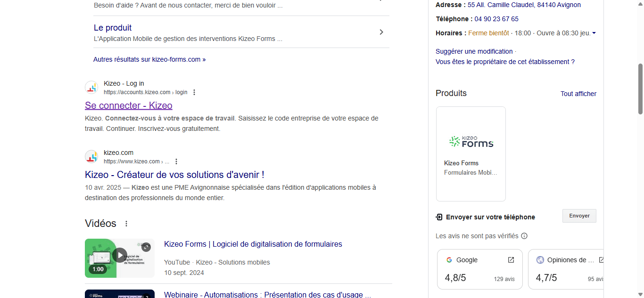Open "Kizeo - Créateur de vos solutions d'avenir !"
644x298 pixels.
(x=174, y=175)
